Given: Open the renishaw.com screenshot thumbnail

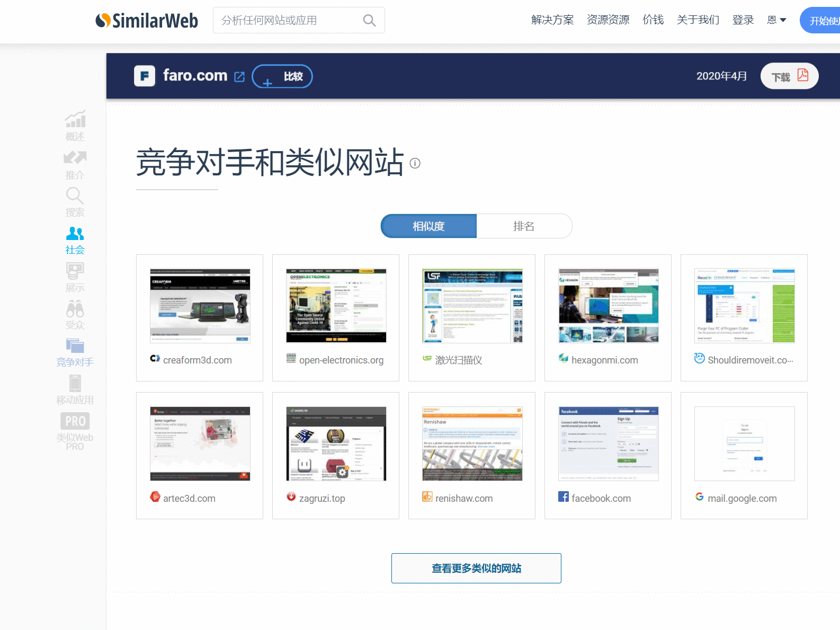Looking at the screenshot, I should (472, 444).
